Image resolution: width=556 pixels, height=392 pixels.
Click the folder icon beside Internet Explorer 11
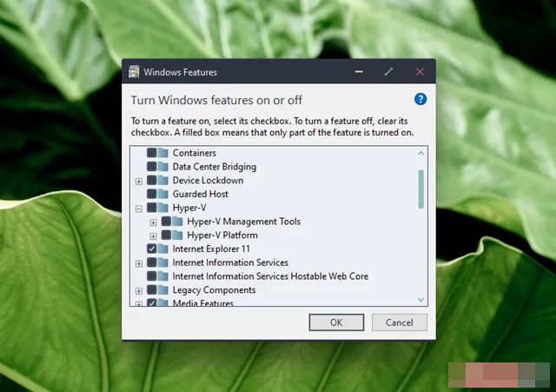pyautogui.click(x=164, y=249)
